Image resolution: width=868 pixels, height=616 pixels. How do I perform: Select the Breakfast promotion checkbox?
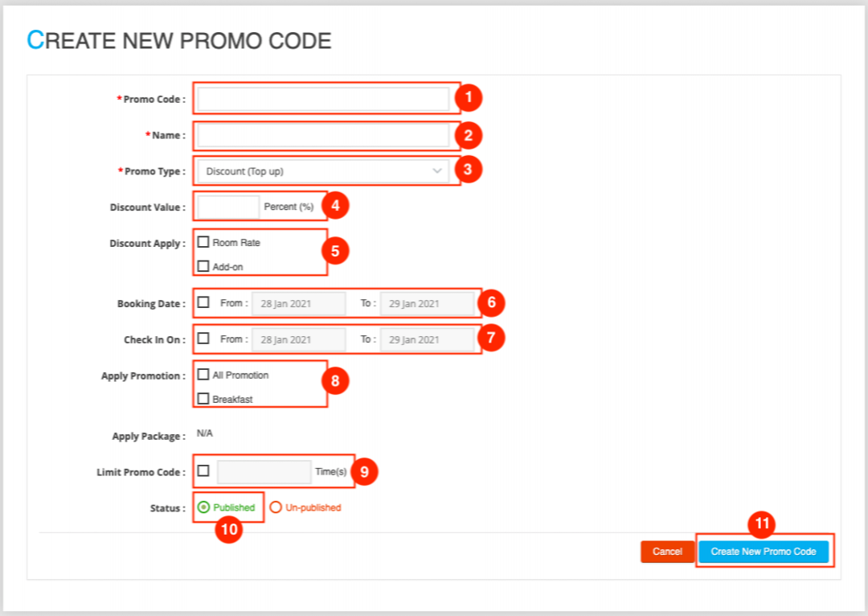click(203, 398)
